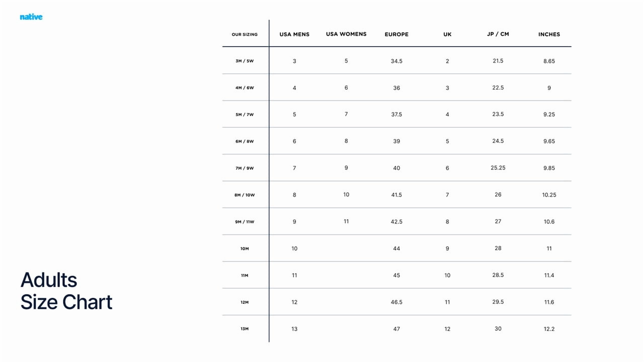Select the 10M size row label
This screenshot has height=362, width=644.
pyautogui.click(x=245, y=249)
